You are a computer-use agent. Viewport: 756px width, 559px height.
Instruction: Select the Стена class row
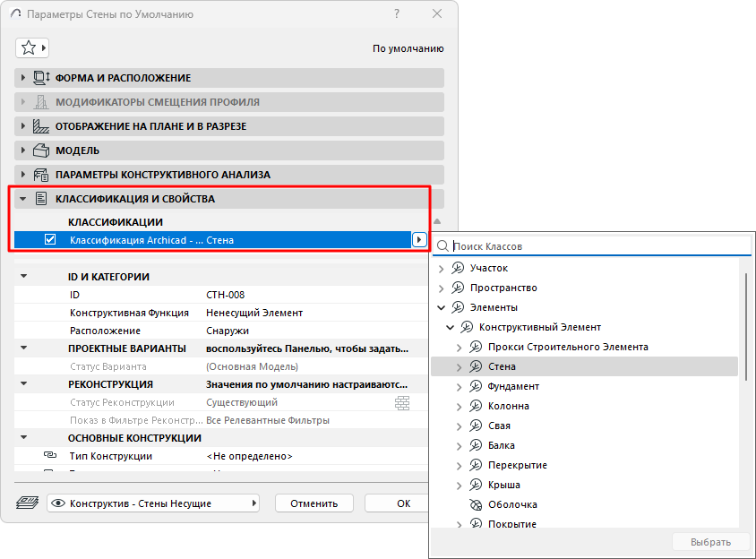click(584, 366)
